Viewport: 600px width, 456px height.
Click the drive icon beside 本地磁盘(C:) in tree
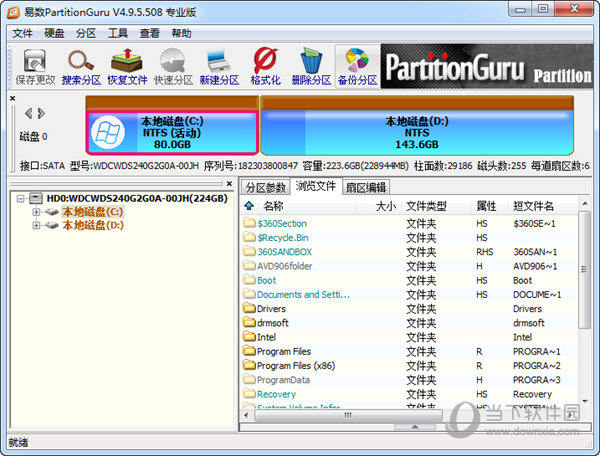click(x=51, y=212)
